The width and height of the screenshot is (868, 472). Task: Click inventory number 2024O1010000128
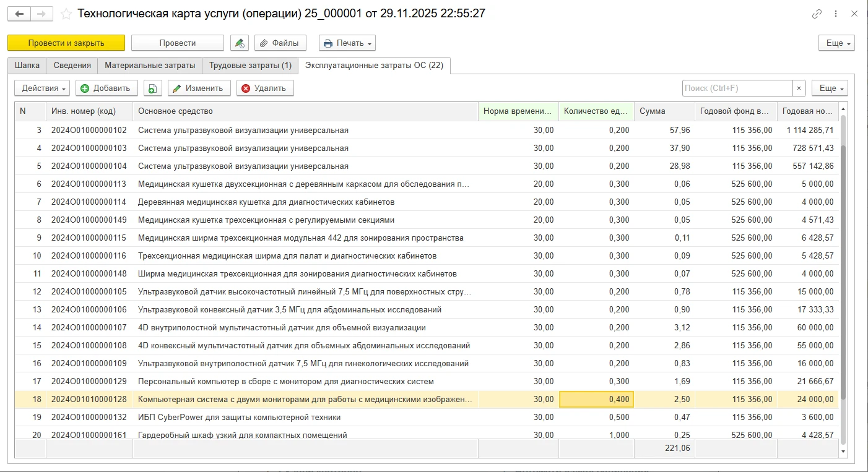[89, 400]
